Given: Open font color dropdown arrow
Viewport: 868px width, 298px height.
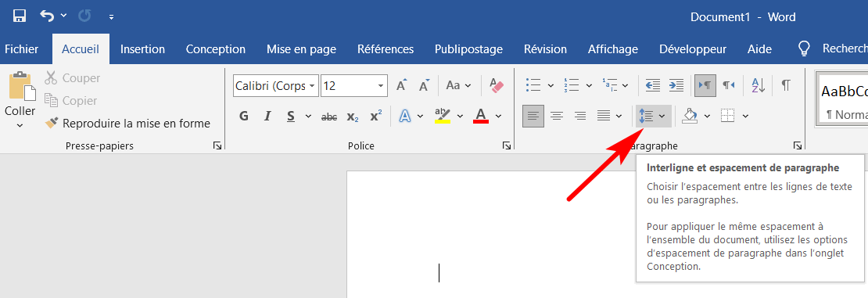Looking at the screenshot, I should point(498,117).
